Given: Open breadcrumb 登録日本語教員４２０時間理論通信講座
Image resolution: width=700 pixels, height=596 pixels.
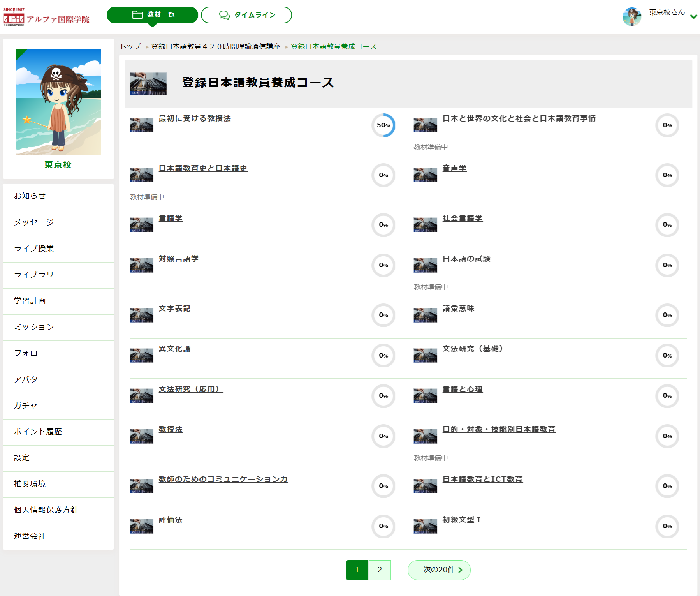Looking at the screenshot, I should pyautogui.click(x=216, y=46).
